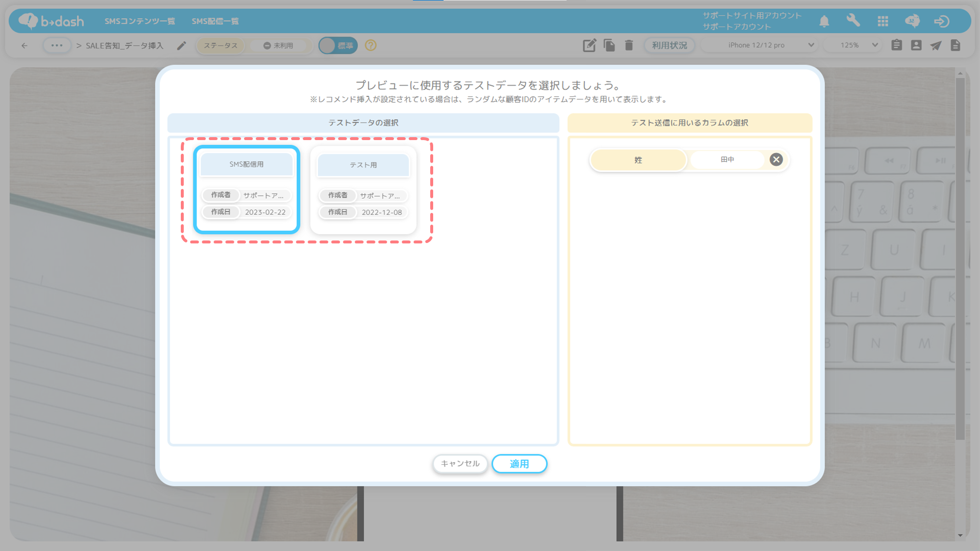Open the iPhone 12/12 pro device dropdown

(760, 45)
